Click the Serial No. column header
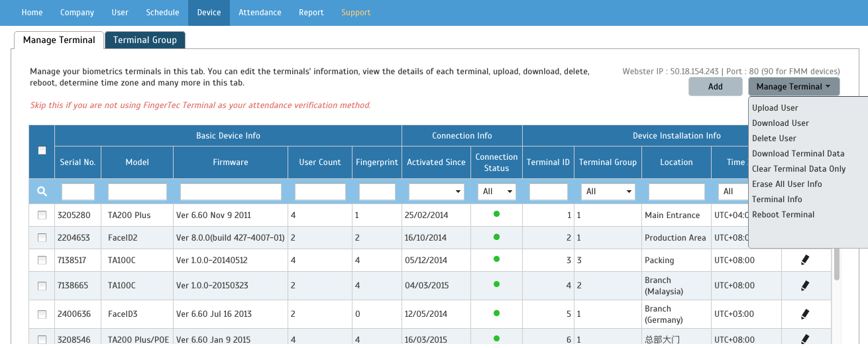The image size is (868, 348). (x=78, y=162)
